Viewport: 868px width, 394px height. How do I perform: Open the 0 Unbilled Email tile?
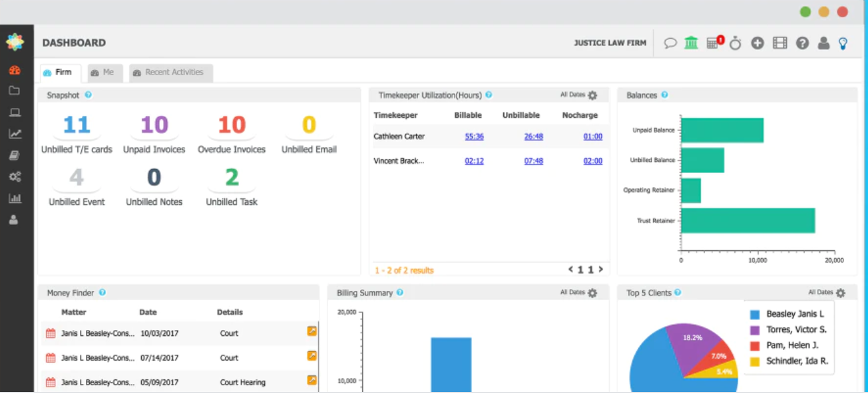(309, 134)
